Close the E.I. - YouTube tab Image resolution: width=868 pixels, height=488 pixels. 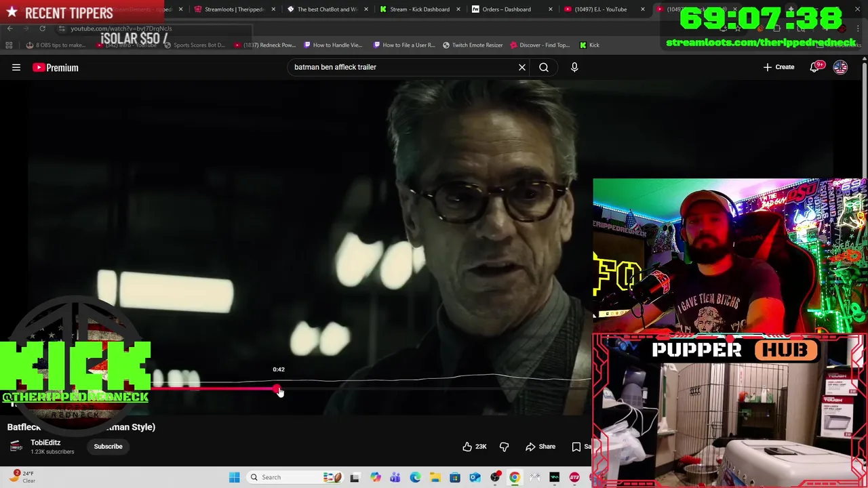642,9
